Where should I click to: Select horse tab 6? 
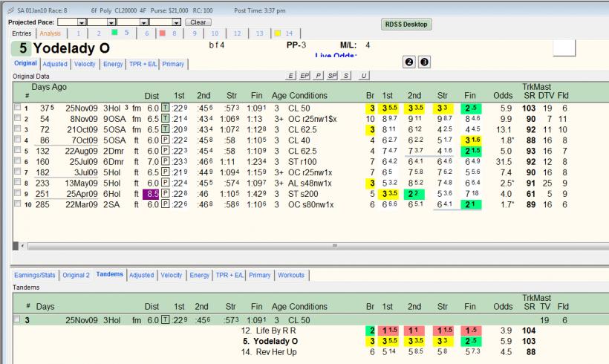coord(147,33)
